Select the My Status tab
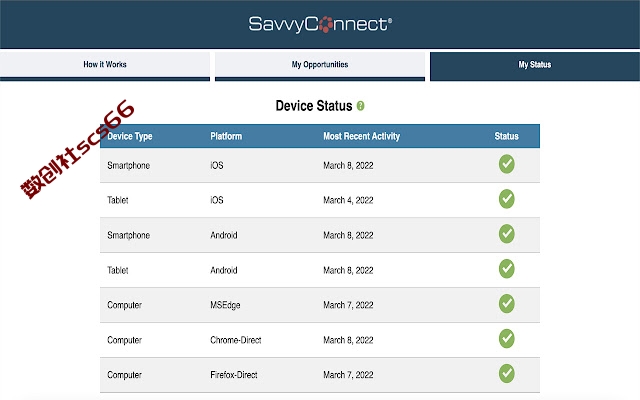 point(535,66)
